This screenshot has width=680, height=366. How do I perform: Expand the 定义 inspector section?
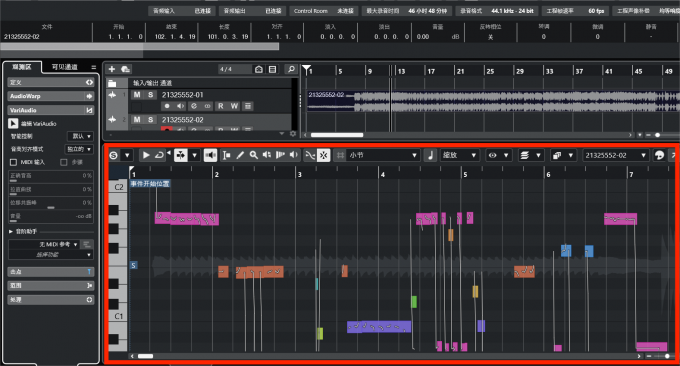[x=51, y=82]
